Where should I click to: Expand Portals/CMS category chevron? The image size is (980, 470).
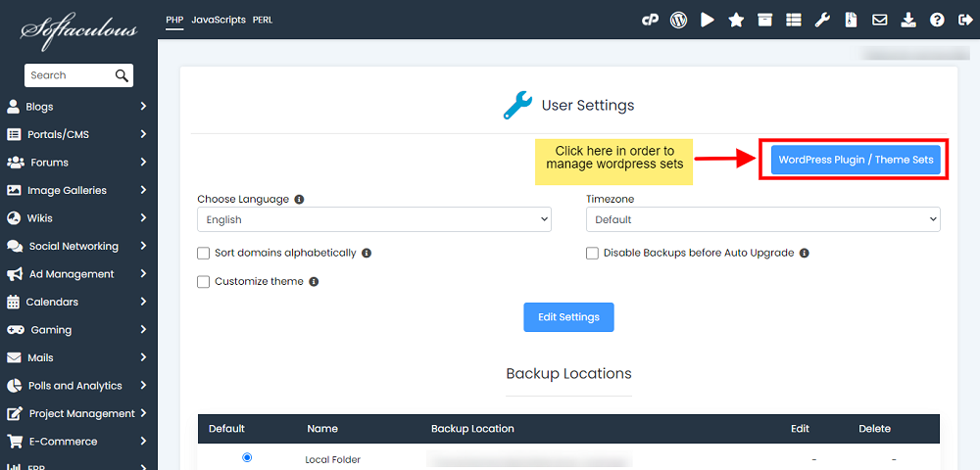(144, 134)
